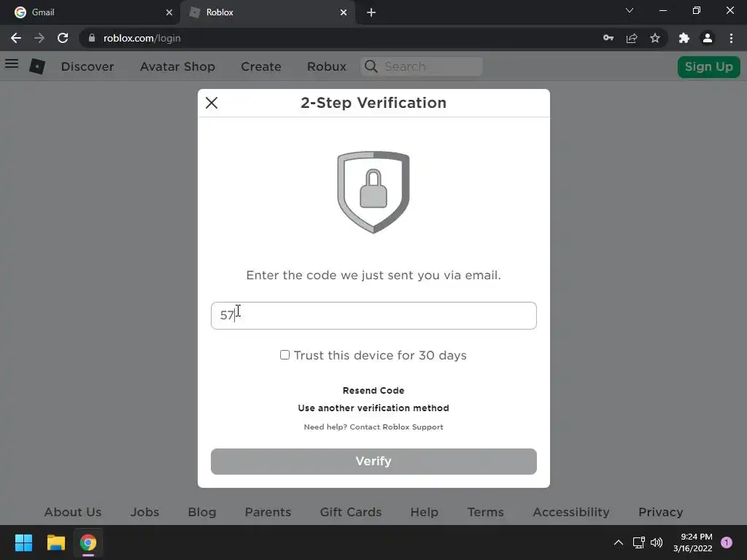Click the Verify button
The width and height of the screenshot is (747, 560).
(373, 462)
